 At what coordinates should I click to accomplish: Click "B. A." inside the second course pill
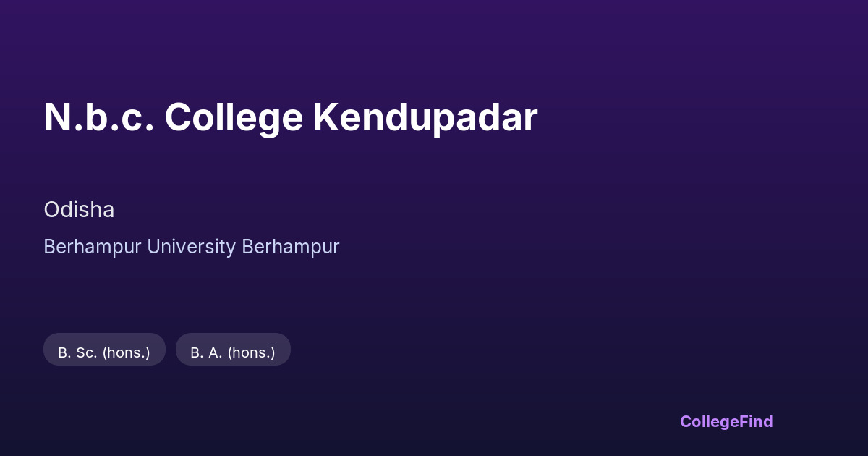pyautogui.click(x=207, y=352)
